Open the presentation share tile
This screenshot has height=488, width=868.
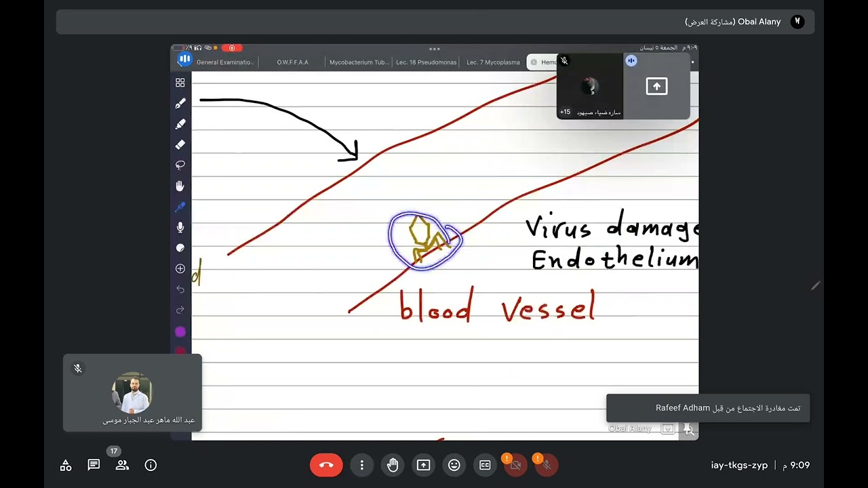pyautogui.click(x=656, y=86)
